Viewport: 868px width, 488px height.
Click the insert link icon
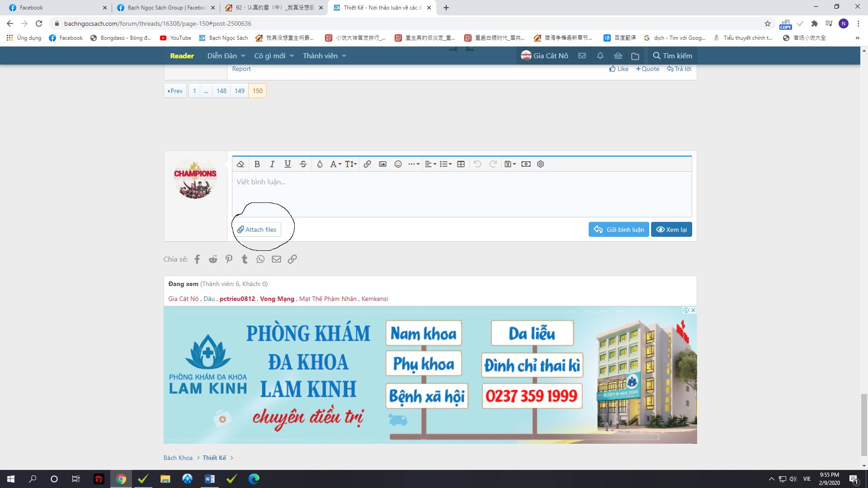point(367,164)
